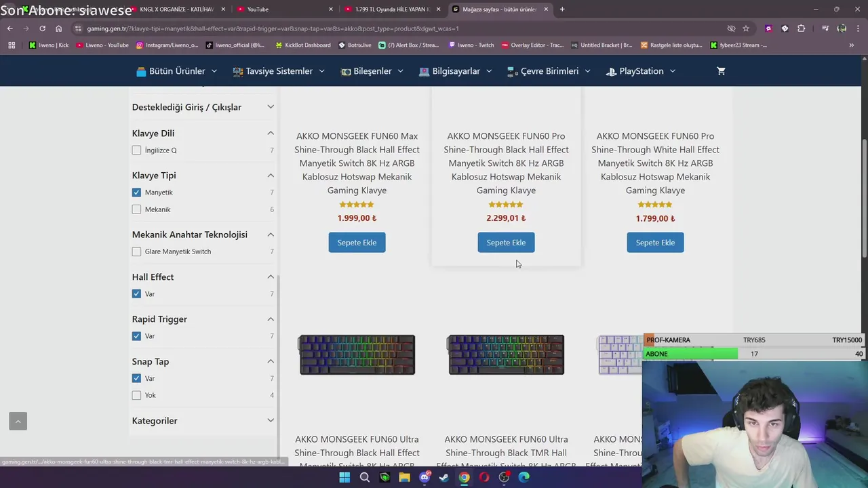Viewport: 868px width, 488px height.
Task: Uncheck Rapid Trigger Var filter
Action: coord(136,336)
